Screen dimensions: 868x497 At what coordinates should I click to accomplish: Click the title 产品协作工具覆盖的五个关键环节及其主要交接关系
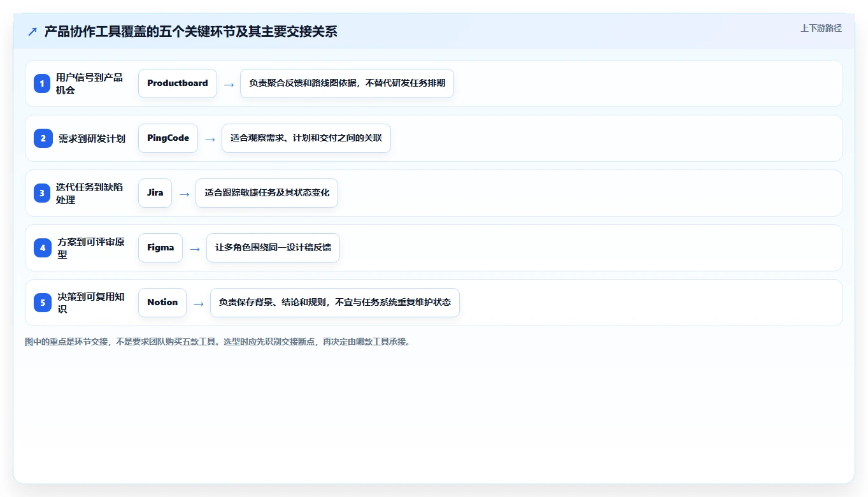(191, 32)
